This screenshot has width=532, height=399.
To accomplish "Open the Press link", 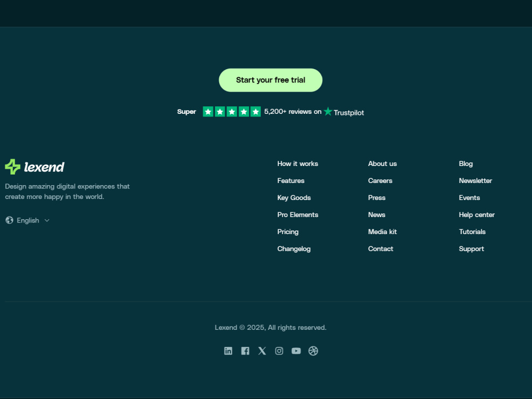I will click(x=377, y=197).
